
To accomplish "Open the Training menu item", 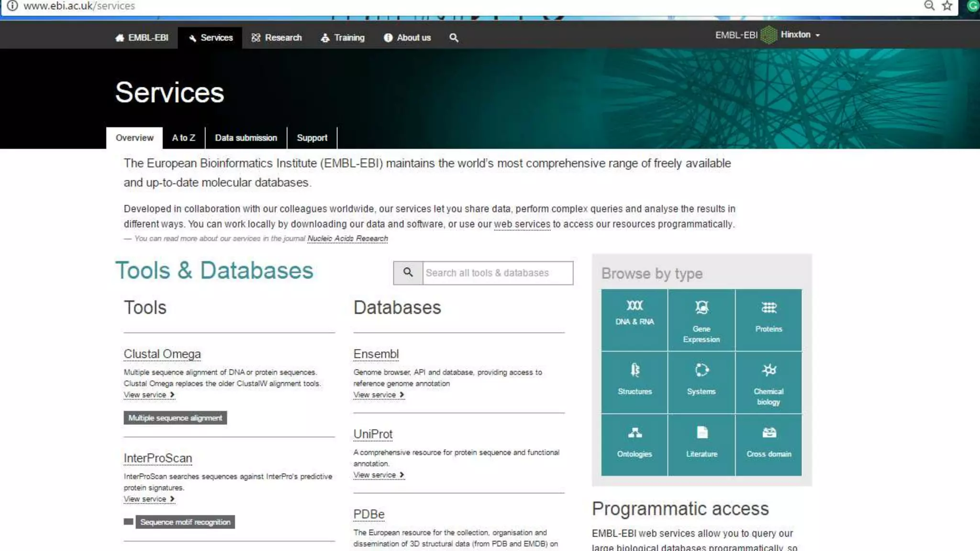I will [343, 38].
